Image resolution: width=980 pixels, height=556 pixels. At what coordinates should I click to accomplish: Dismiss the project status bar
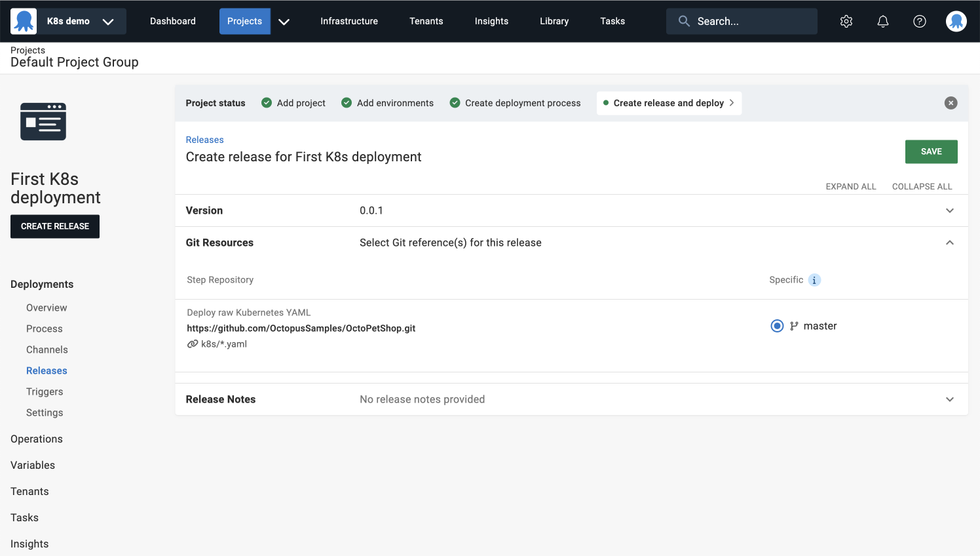click(951, 103)
